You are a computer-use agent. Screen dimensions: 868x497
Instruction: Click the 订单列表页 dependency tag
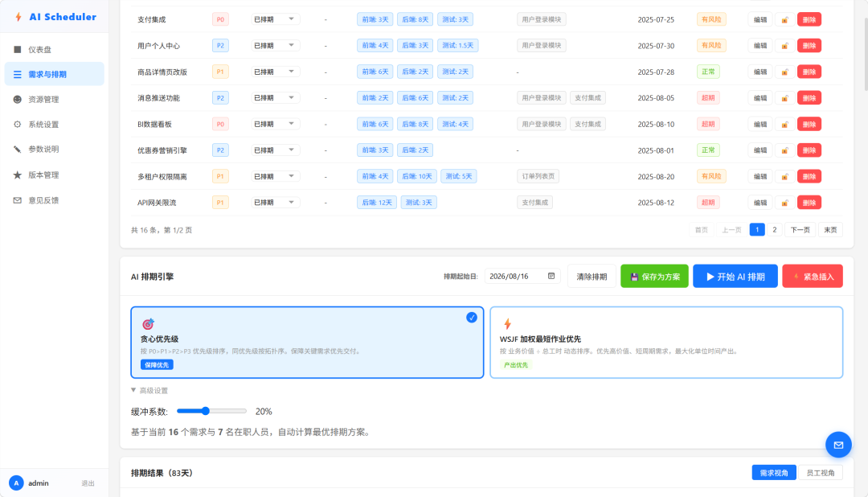click(x=538, y=176)
